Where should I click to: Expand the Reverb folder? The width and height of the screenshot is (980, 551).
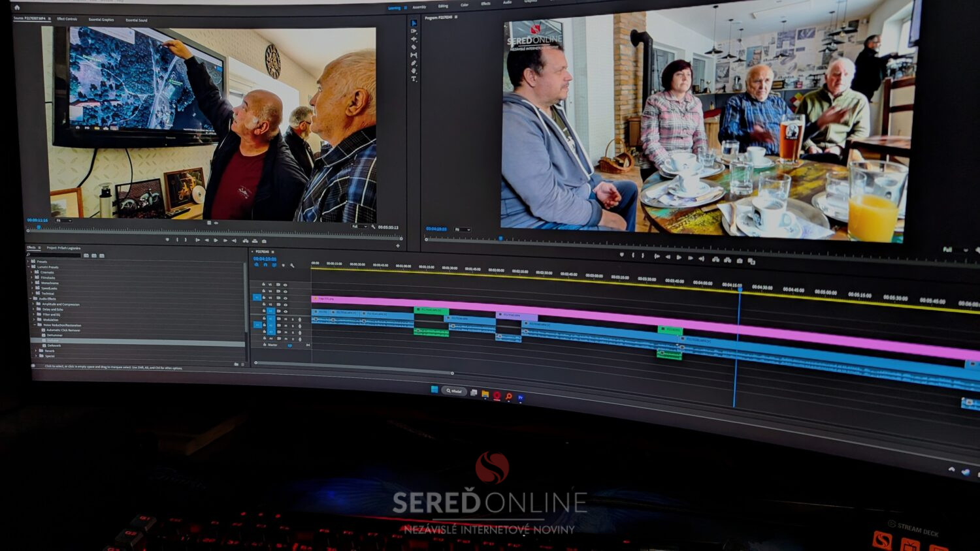36,351
